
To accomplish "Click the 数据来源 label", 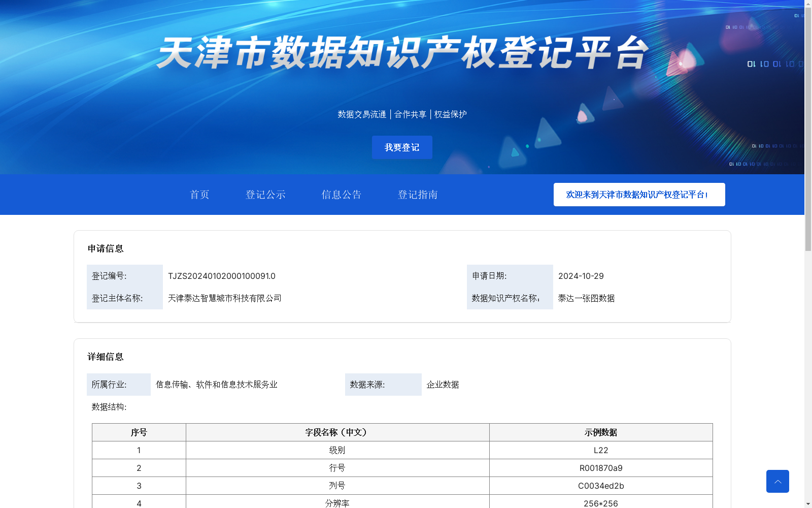I will pos(367,385).
